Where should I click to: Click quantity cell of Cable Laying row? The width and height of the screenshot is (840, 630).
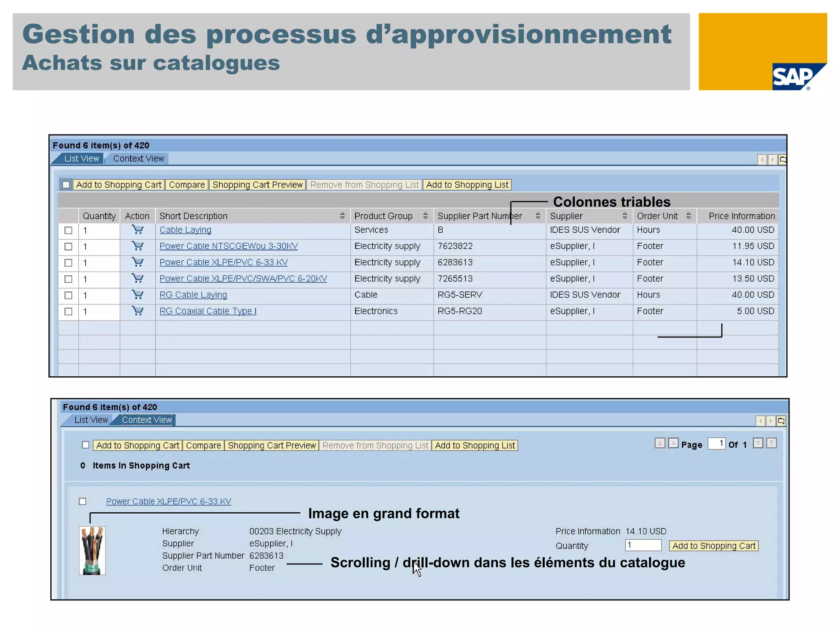pos(99,230)
